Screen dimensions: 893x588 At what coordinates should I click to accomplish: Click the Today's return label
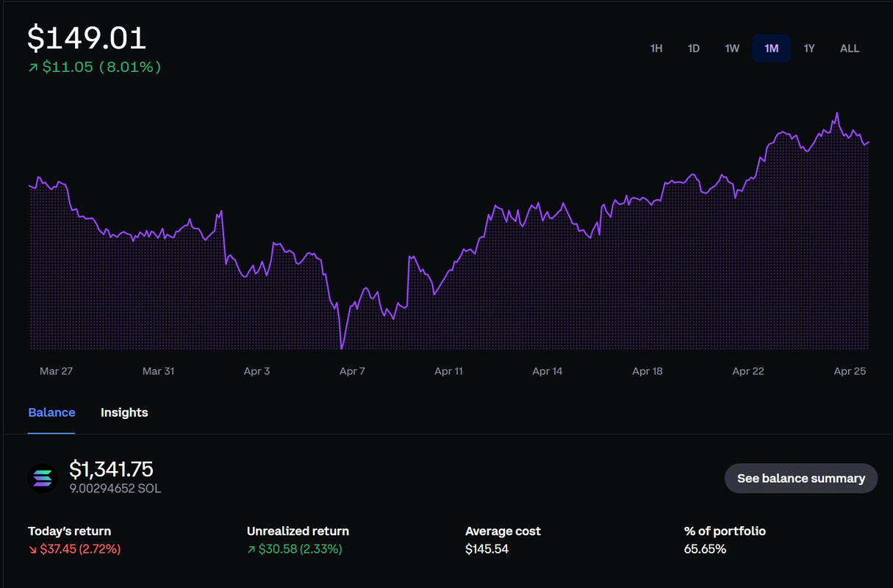[x=70, y=531]
